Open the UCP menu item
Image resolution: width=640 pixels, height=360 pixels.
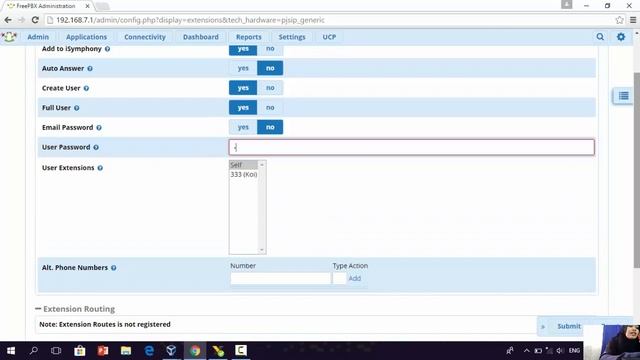coord(329,37)
